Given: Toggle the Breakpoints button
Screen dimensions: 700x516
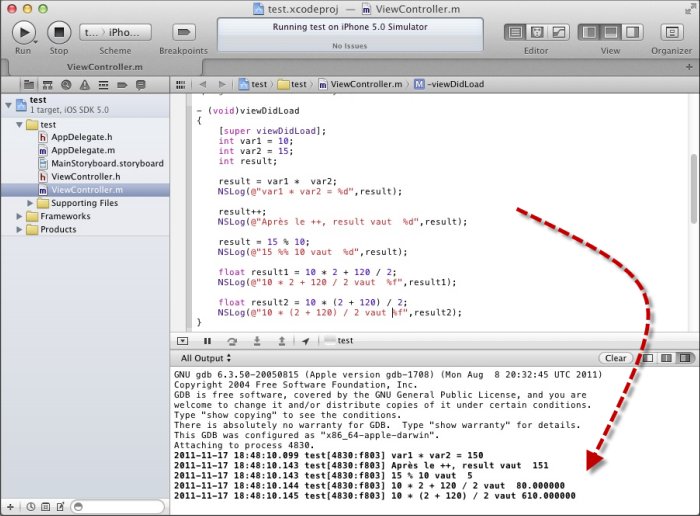Looking at the screenshot, I should tap(183, 32).
